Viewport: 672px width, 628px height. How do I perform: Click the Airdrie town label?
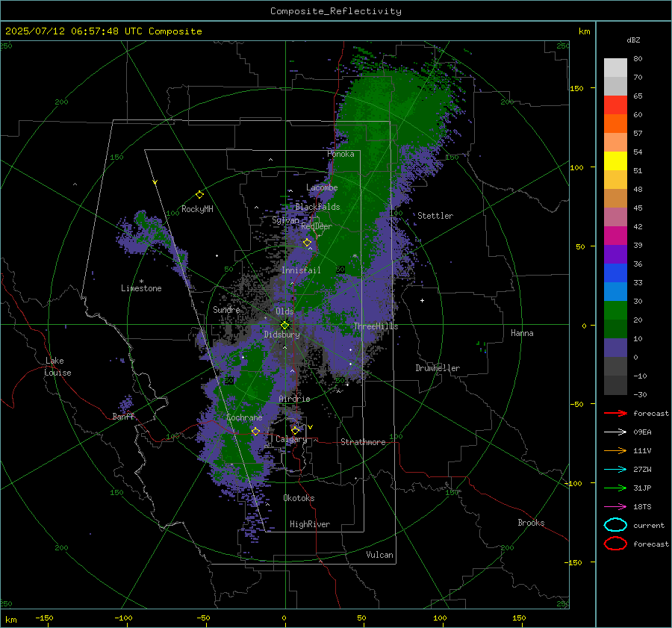294,399
